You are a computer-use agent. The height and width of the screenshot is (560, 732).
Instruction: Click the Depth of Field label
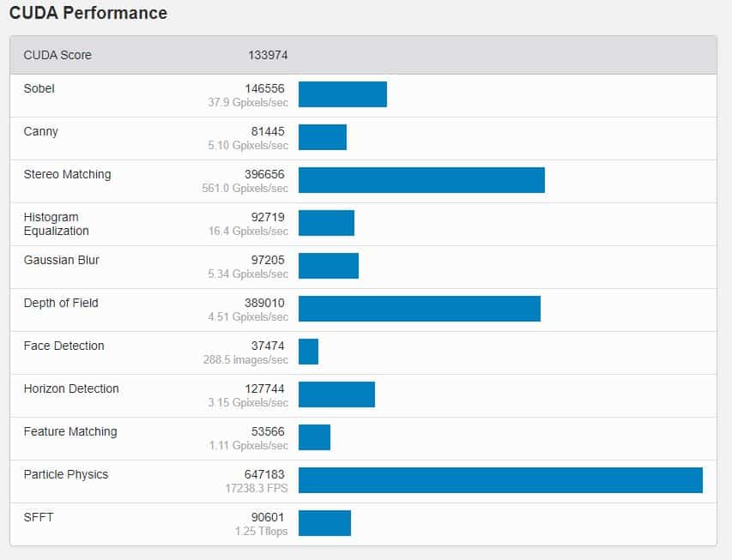pyautogui.click(x=61, y=303)
